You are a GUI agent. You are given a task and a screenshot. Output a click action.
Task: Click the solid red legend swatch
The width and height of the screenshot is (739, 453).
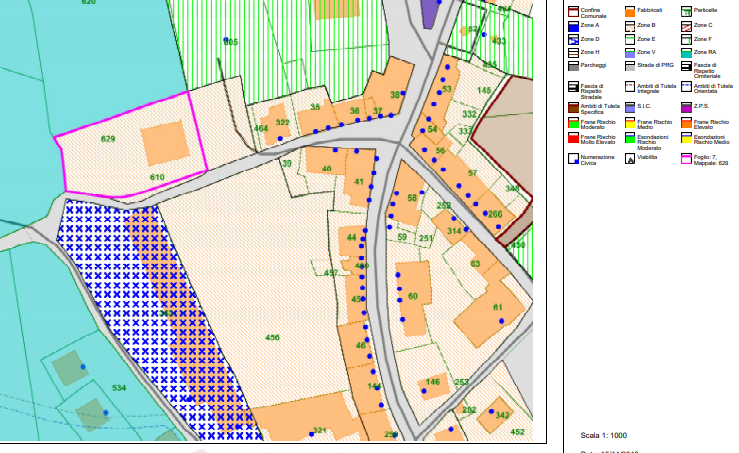point(575,140)
